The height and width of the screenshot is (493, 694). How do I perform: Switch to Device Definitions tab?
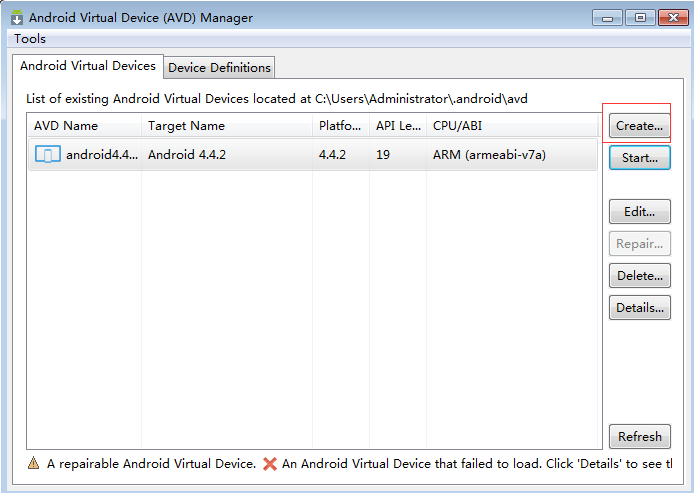[219, 68]
